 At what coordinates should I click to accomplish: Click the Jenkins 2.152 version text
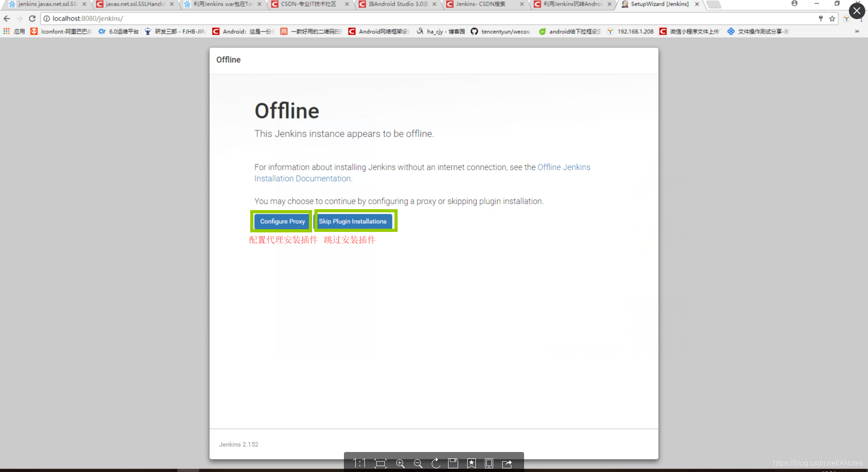click(x=238, y=444)
